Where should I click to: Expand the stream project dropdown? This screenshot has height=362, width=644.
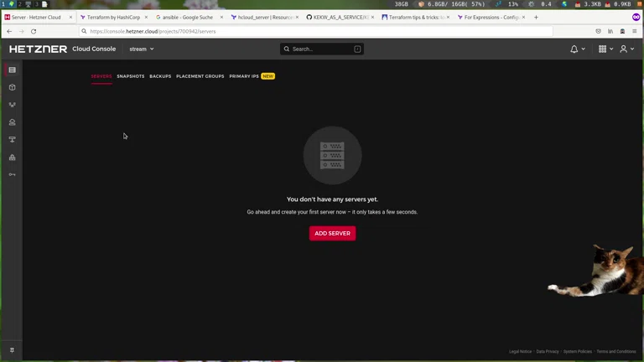click(x=142, y=49)
